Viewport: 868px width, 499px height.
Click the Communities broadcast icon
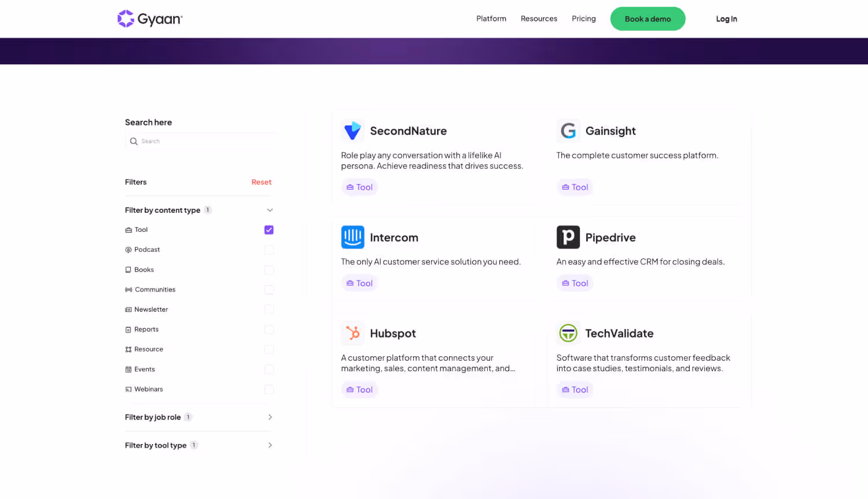(x=128, y=290)
